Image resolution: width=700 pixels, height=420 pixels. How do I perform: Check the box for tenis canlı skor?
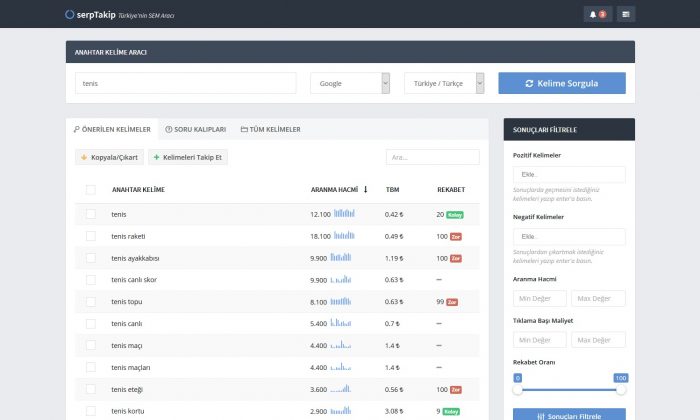coord(91,280)
